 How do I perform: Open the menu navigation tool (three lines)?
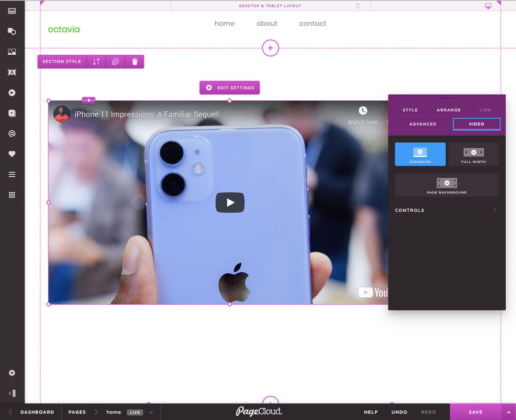(12, 175)
